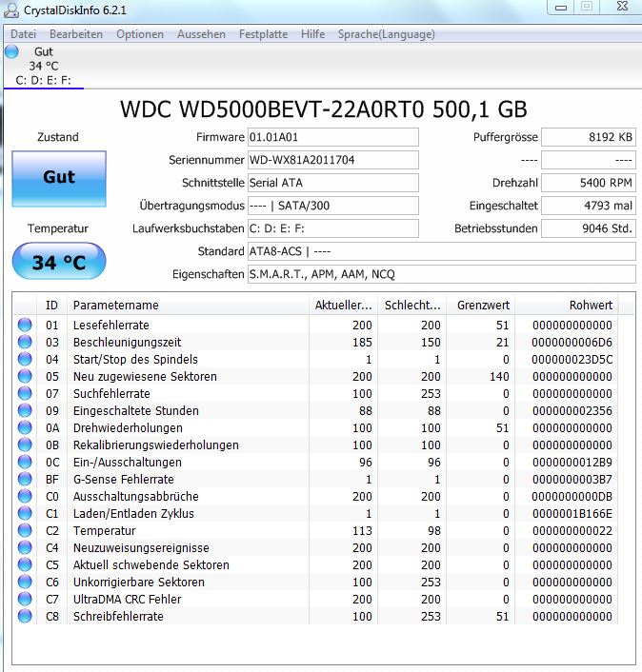Click the raw value 000000023D5C
This screenshot has height=672, width=642.
[572, 359]
